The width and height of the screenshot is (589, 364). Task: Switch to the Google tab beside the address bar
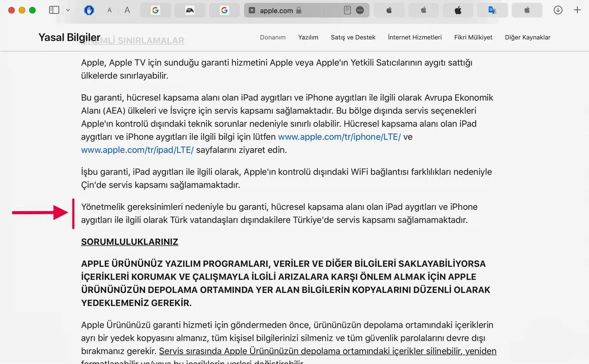[224, 10]
